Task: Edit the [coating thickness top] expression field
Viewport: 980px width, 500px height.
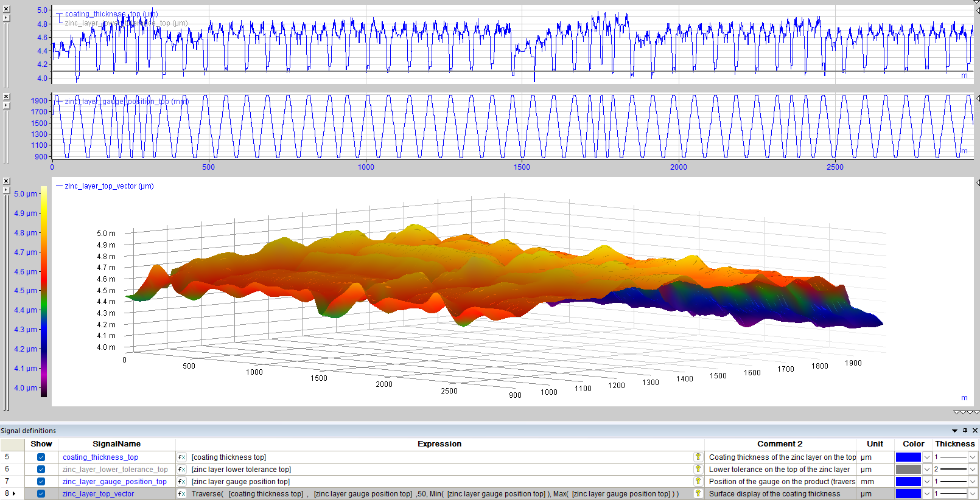Action: [x=441, y=457]
